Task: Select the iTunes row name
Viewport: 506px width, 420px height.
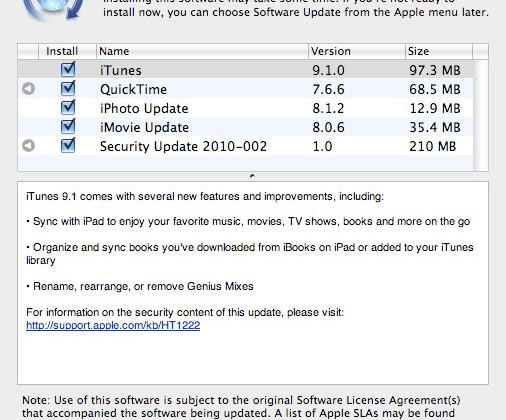Action: click(121, 70)
